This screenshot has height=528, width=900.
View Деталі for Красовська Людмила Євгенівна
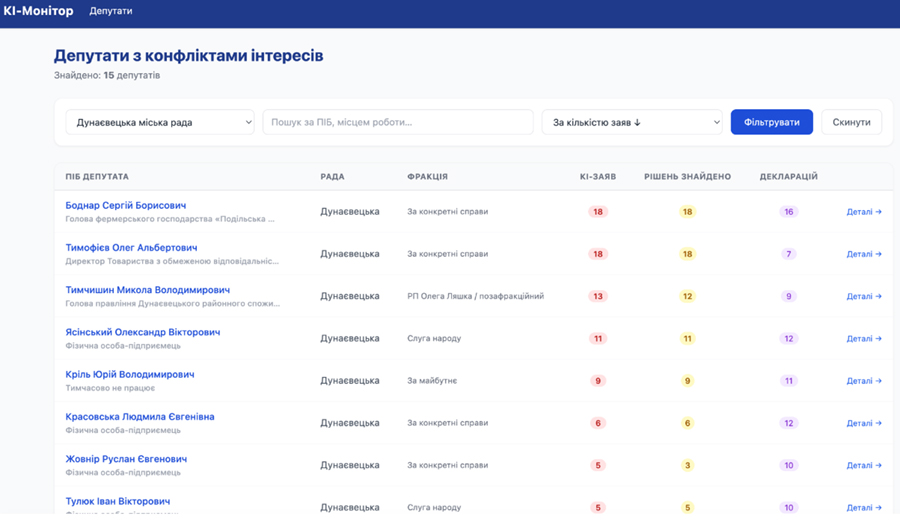[x=864, y=423]
